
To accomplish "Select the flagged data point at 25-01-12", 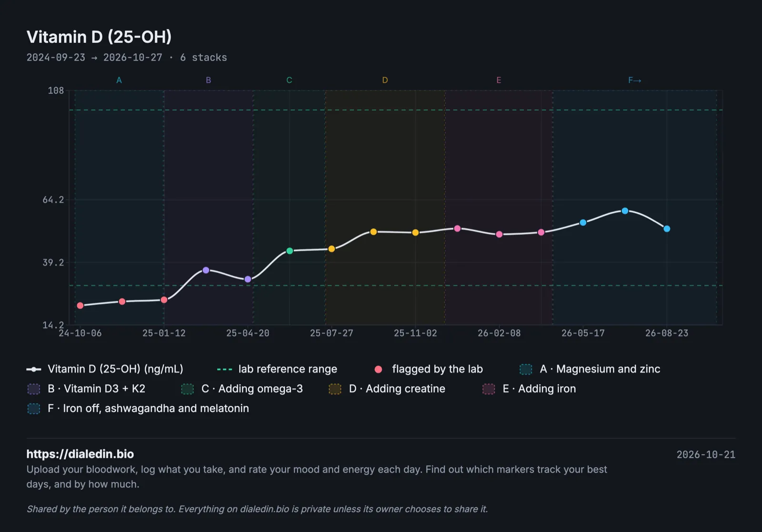I will [164, 300].
